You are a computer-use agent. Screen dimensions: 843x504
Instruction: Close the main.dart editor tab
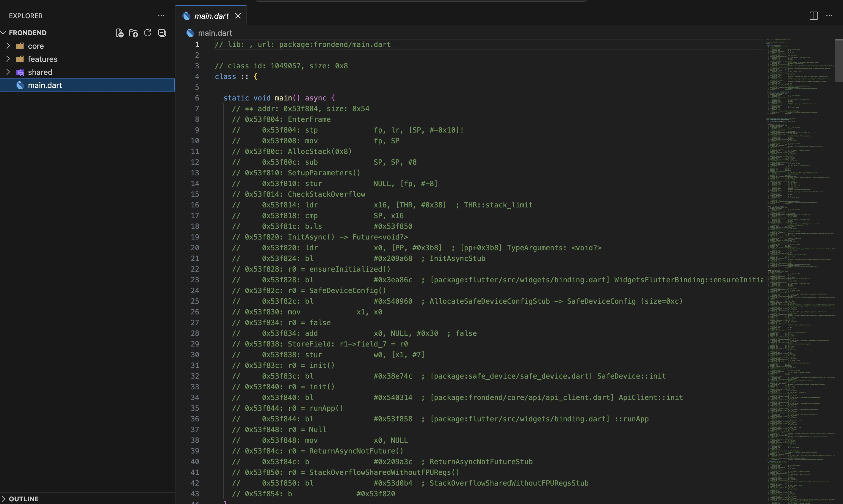tap(238, 16)
